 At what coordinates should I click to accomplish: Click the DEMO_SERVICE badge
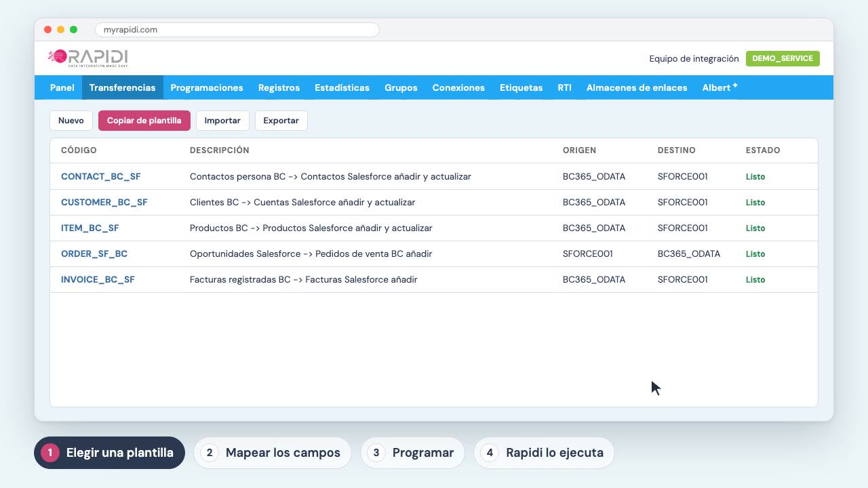pos(783,58)
